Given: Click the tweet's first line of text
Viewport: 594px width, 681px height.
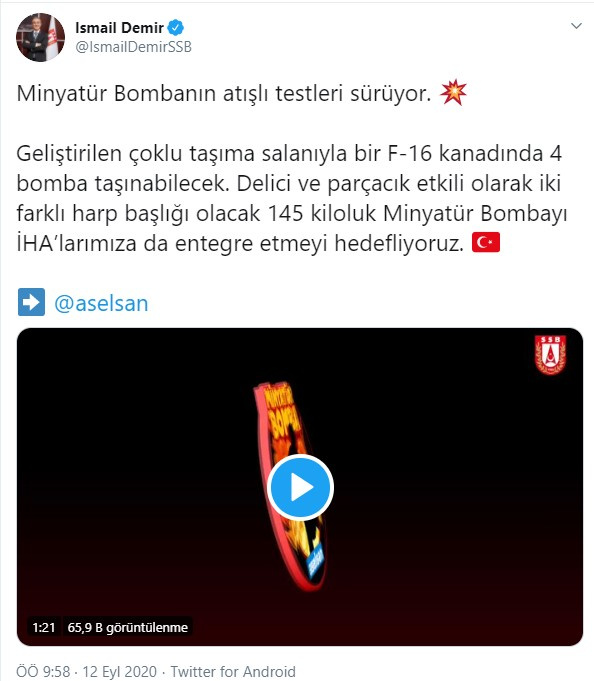Looking at the screenshot, I should pos(224,93).
